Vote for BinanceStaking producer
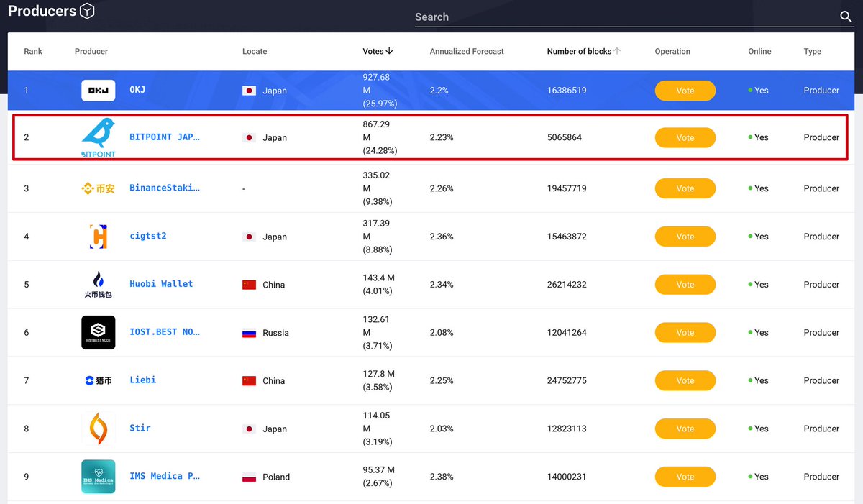This screenshot has width=863, height=504. [685, 188]
